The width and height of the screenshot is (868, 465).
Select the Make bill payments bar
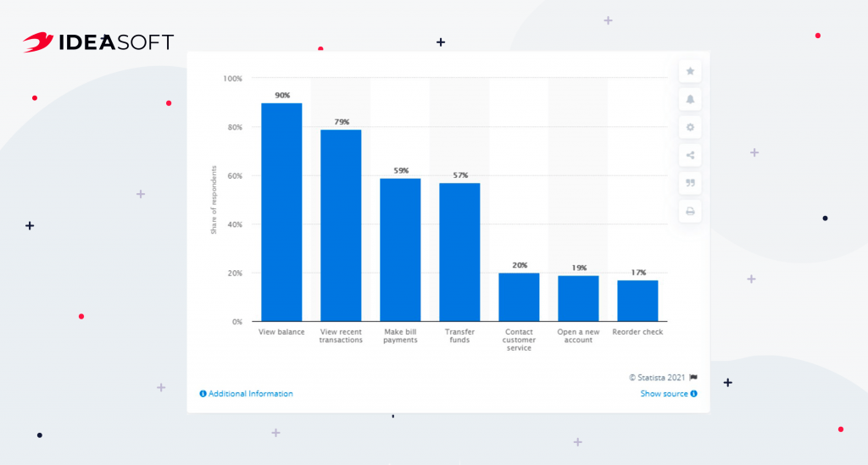pos(400,250)
